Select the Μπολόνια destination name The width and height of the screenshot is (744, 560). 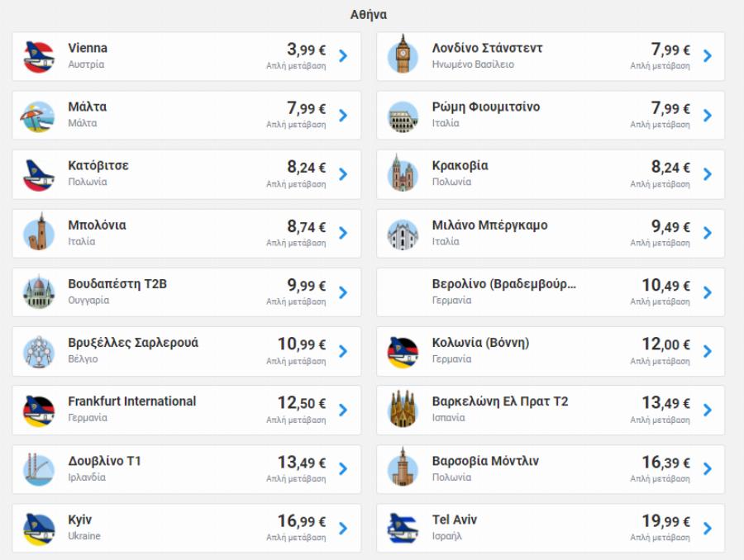[97, 225]
